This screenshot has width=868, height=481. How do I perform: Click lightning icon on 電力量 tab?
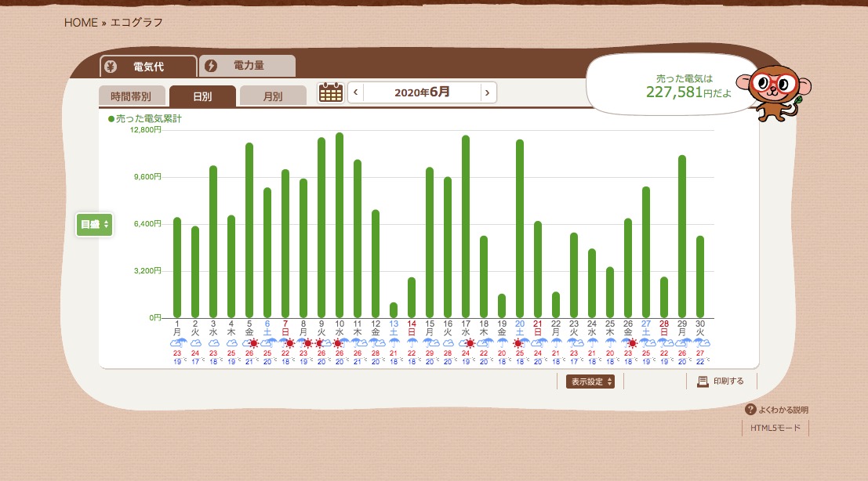(211, 66)
